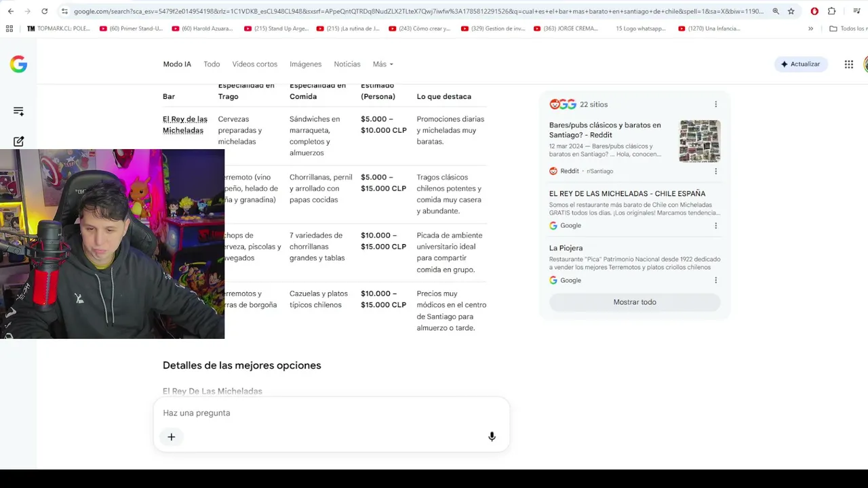Open the Una Infancia... bookmark
The width and height of the screenshot is (868, 488).
(x=709, y=28)
